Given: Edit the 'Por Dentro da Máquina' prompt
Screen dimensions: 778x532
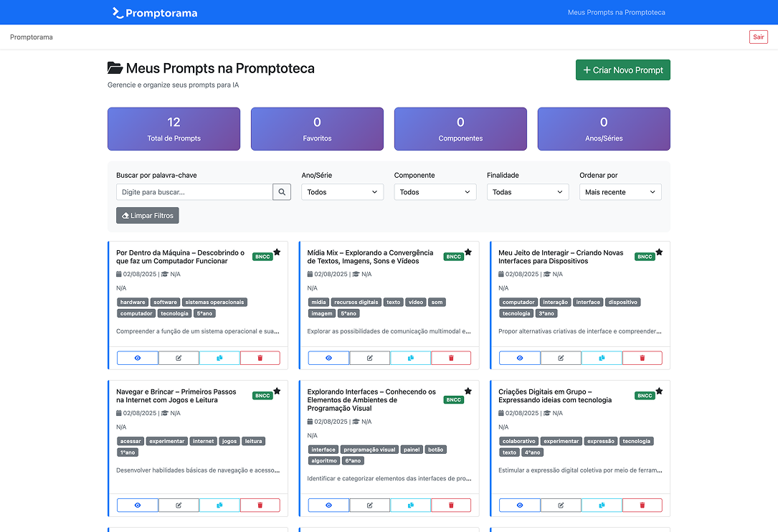Looking at the screenshot, I should coord(179,358).
